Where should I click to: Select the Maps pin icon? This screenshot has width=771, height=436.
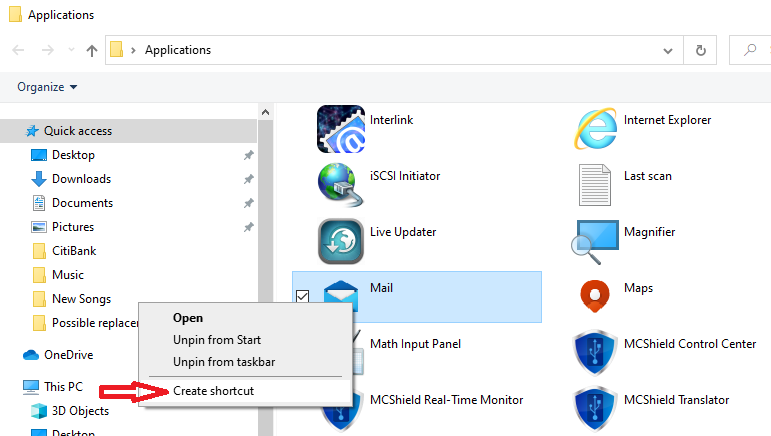click(595, 296)
